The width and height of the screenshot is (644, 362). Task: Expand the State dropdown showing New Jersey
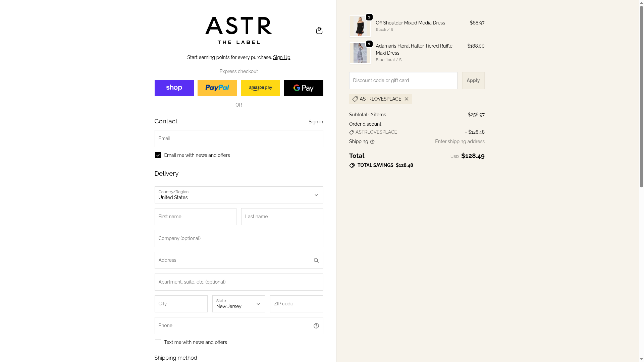tap(238, 304)
